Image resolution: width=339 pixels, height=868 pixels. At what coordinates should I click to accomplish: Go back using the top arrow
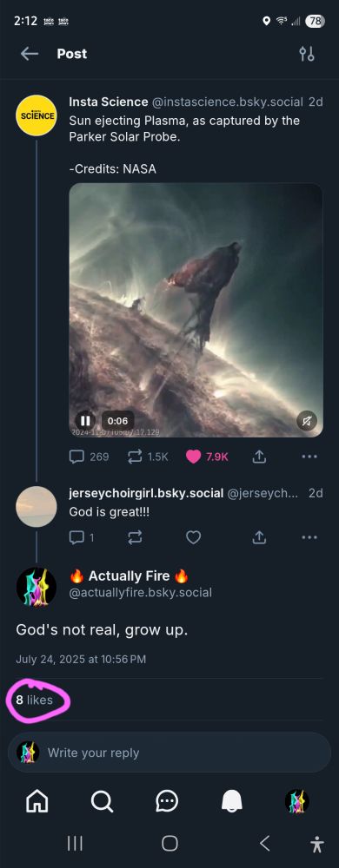click(x=30, y=54)
